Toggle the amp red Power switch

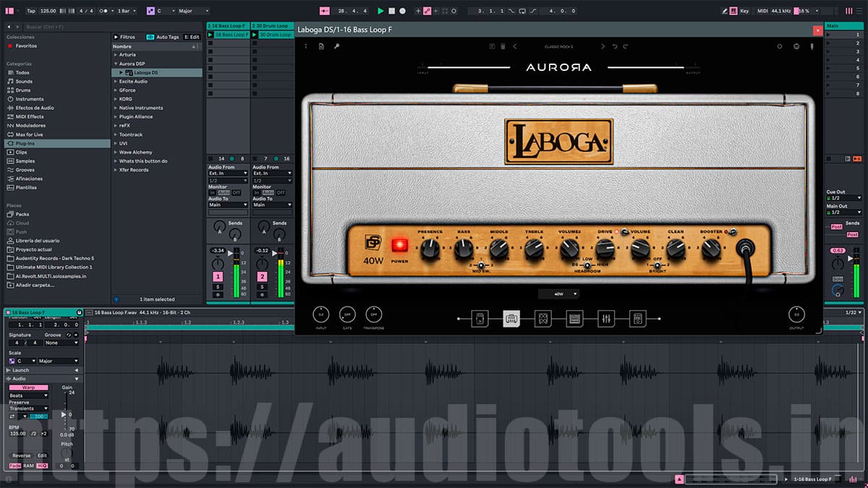pos(399,246)
